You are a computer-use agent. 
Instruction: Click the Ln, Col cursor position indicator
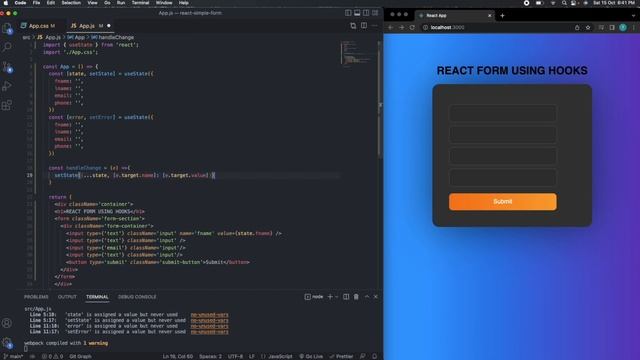pos(178,356)
